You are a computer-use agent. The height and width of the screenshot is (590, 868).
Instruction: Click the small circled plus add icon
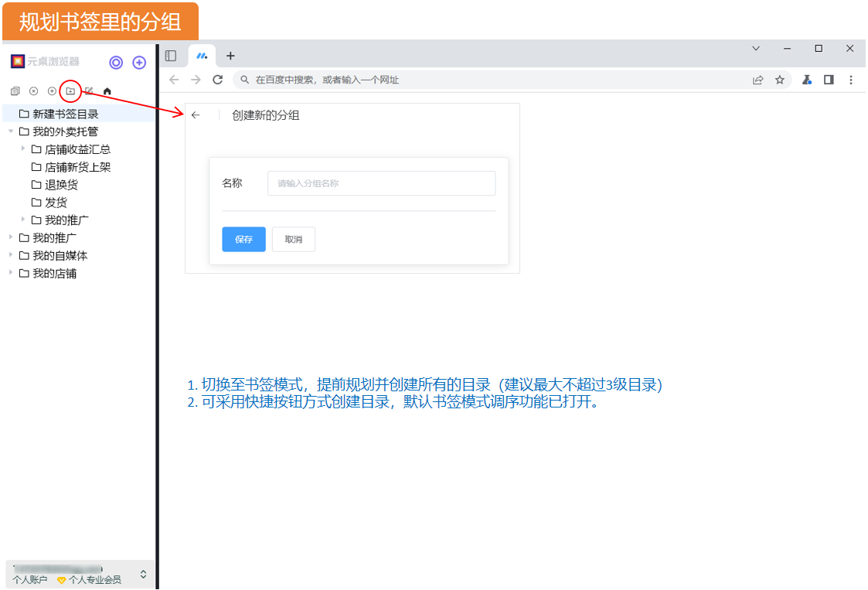[52, 90]
